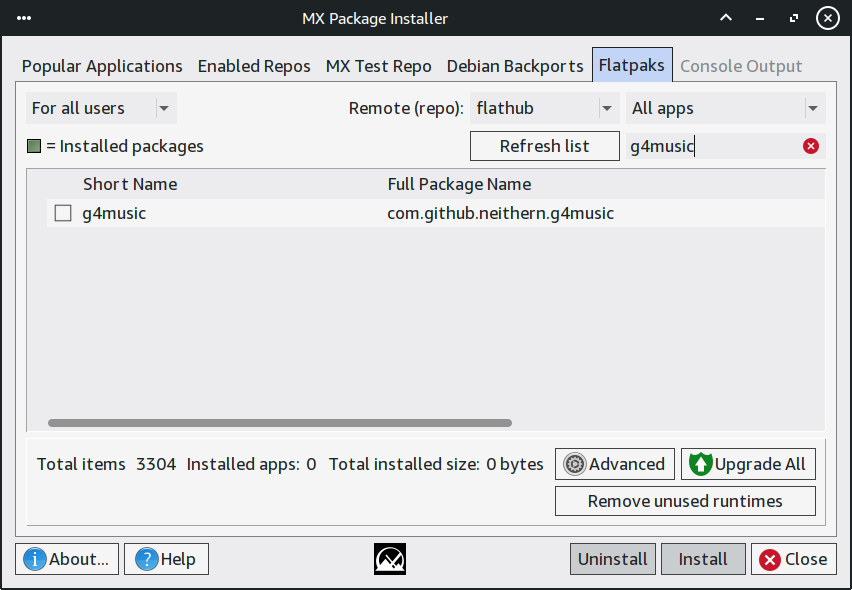Clear the g4music search text with red X
The image size is (852, 590).
[x=811, y=147]
